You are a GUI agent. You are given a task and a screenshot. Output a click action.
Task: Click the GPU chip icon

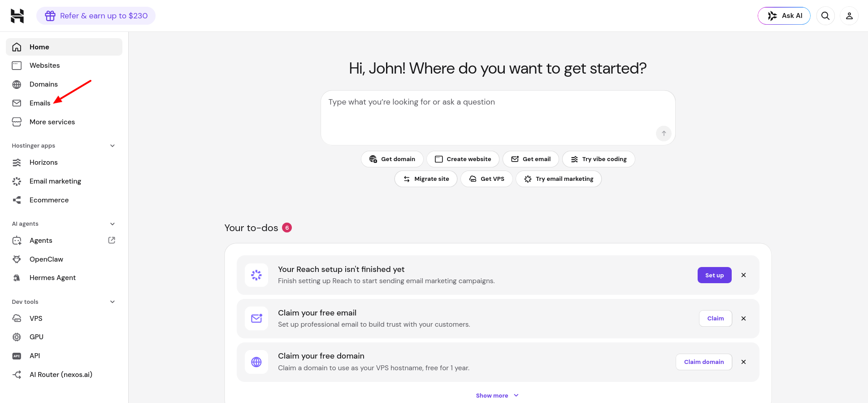coord(17,337)
